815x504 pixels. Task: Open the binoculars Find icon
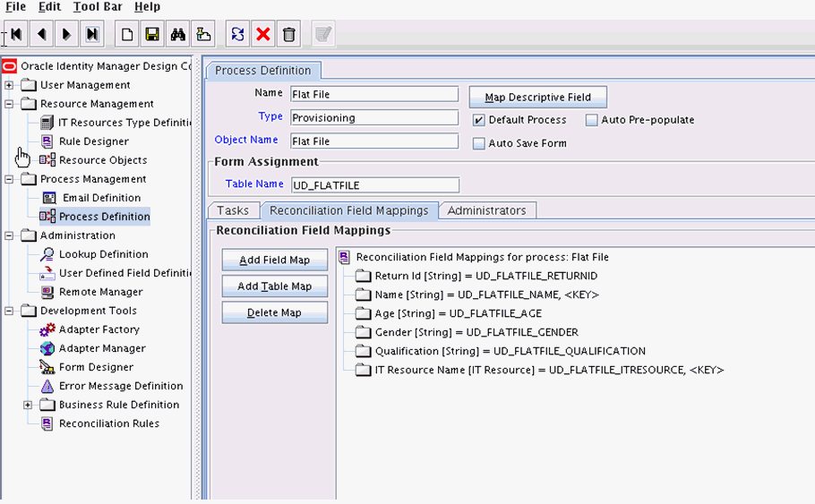177,34
